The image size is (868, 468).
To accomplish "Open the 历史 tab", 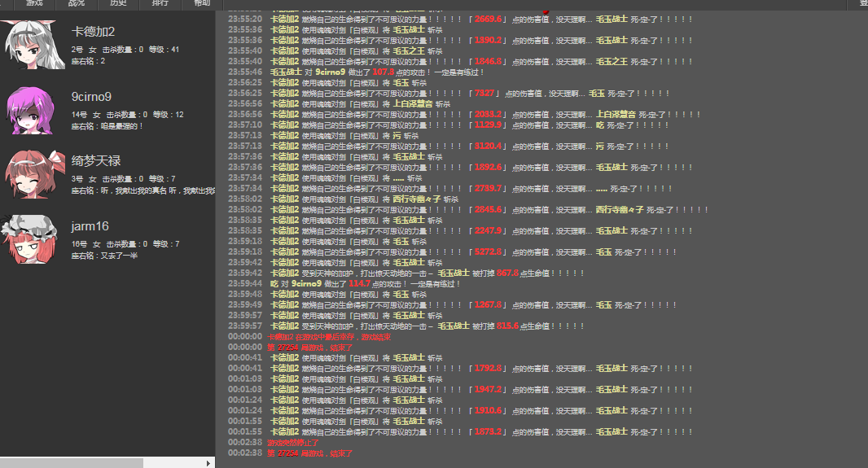I will [x=118, y=3].
